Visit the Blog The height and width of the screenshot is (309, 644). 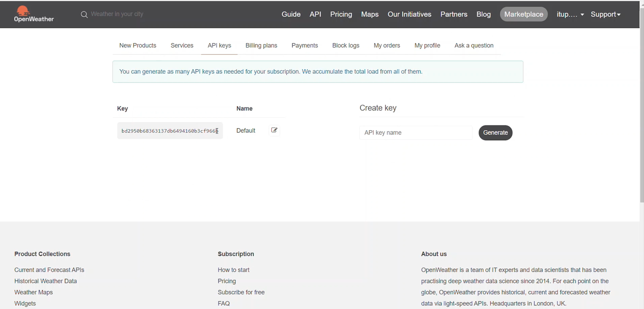tap(483, 14)
